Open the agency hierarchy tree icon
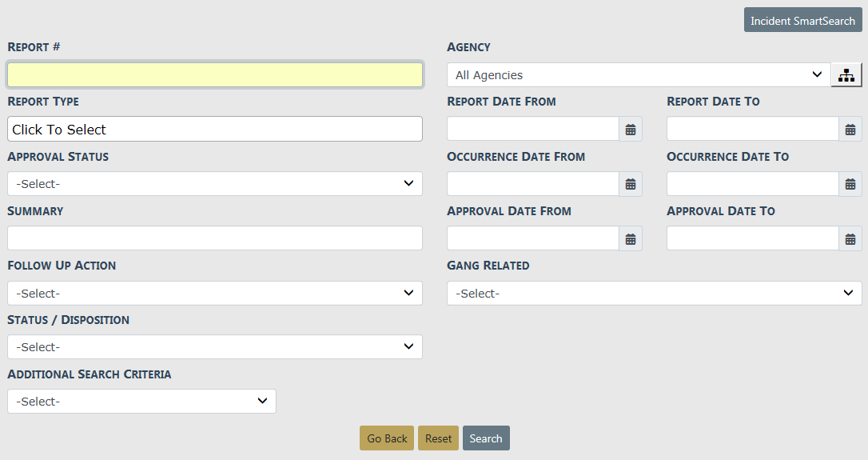The height and width of the screenshot is (460, 868). pyautogui.click(x=846, y=75)
